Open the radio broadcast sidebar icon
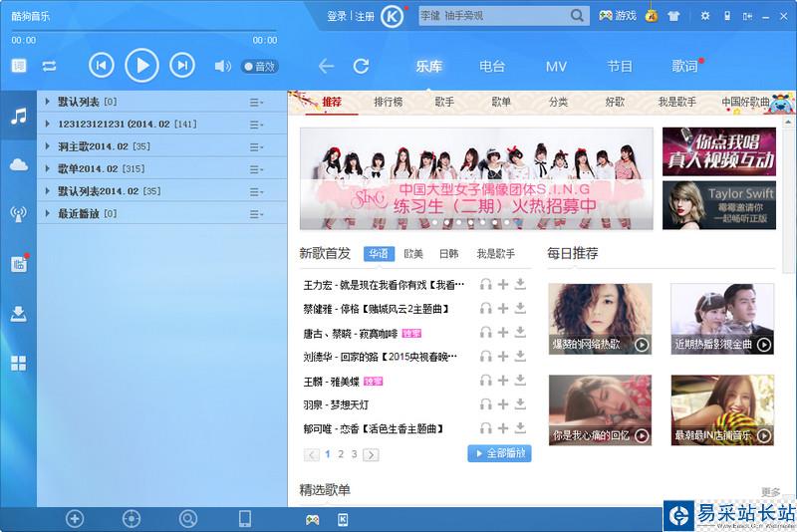 coord(19,214)
